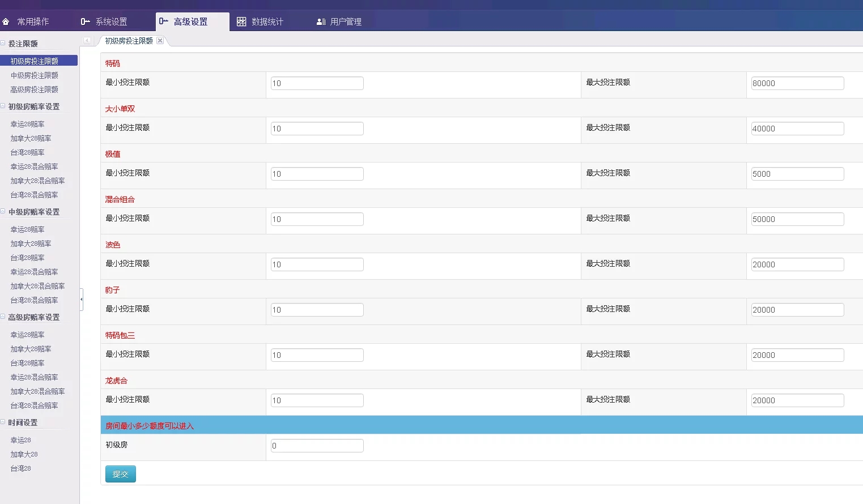Toggle the 中级房赔率设置 section expander

3,211
